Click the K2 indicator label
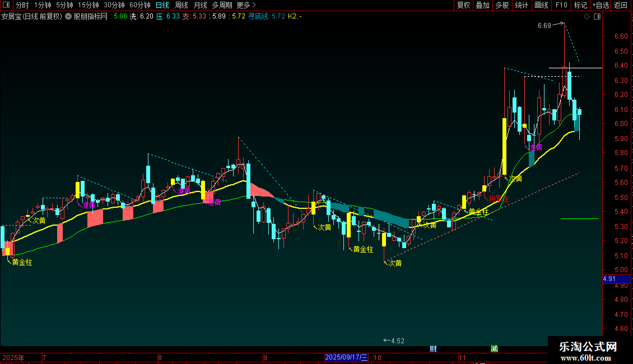The width and height of the screenshot is (633, 364). [295, 17]
